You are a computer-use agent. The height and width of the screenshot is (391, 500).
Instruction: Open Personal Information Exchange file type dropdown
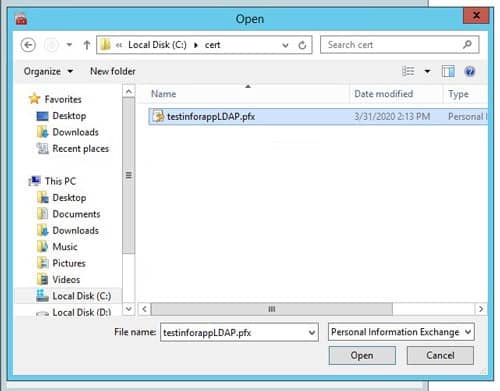click(x=401, y=332)
